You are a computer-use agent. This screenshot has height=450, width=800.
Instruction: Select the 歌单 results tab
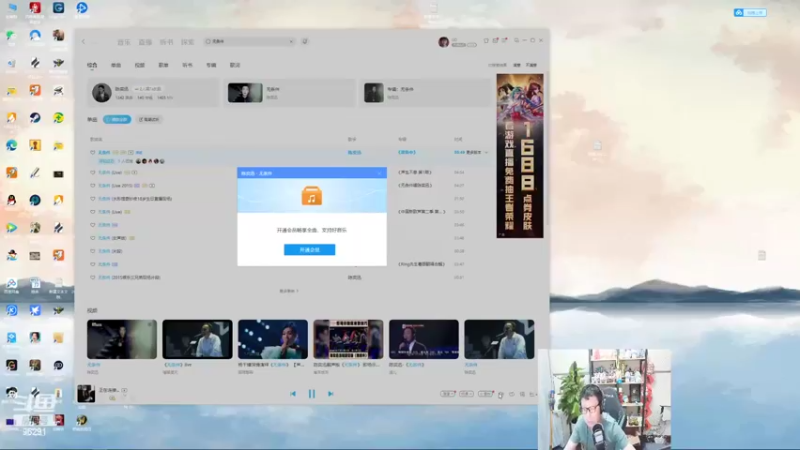[x=163, y=65]
